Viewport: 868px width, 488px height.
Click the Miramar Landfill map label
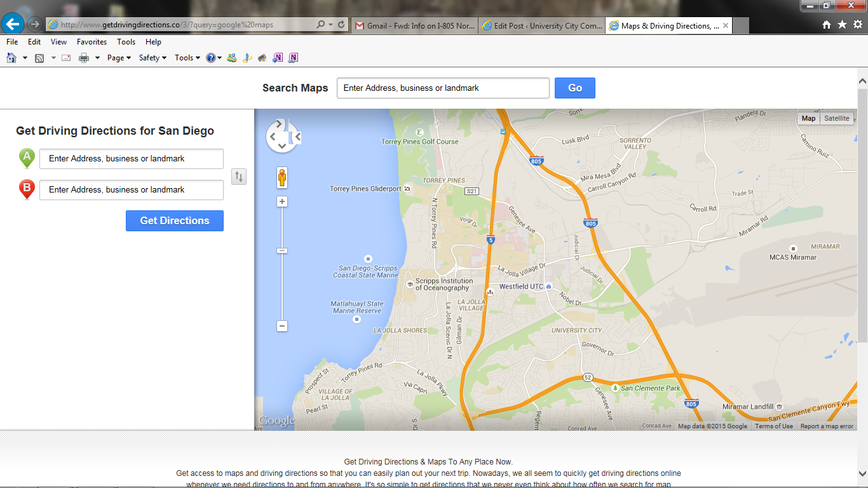click(x=748, y=407)
